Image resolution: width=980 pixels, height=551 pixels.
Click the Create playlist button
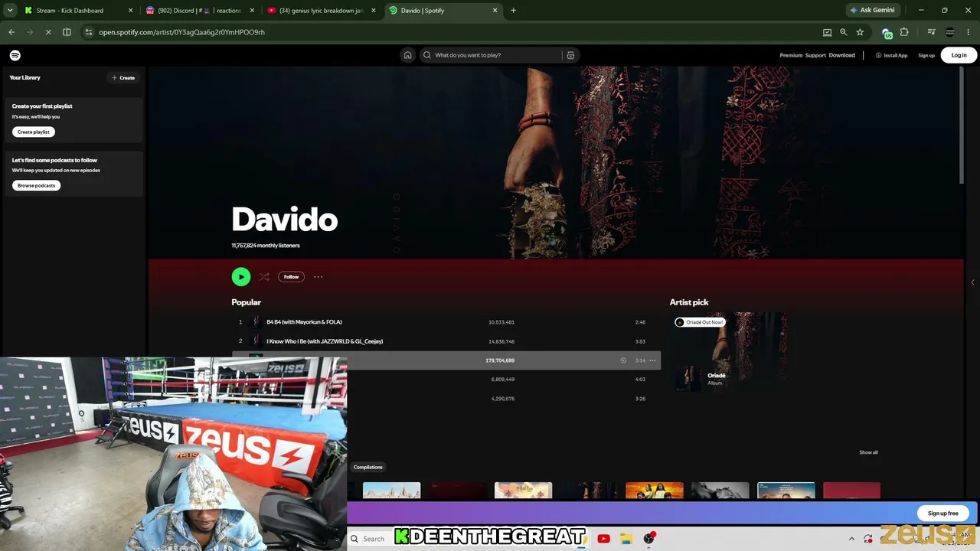(34, 132)
